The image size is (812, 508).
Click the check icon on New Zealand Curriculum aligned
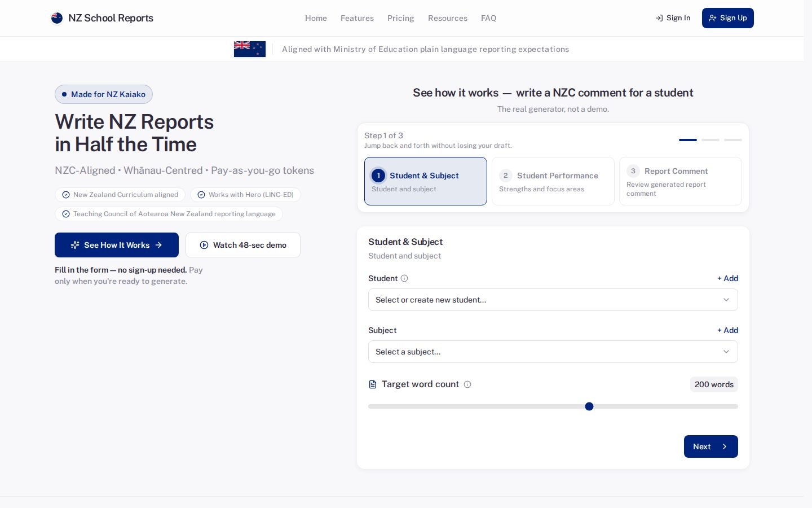pyautogui.click(x=66, y=195)
